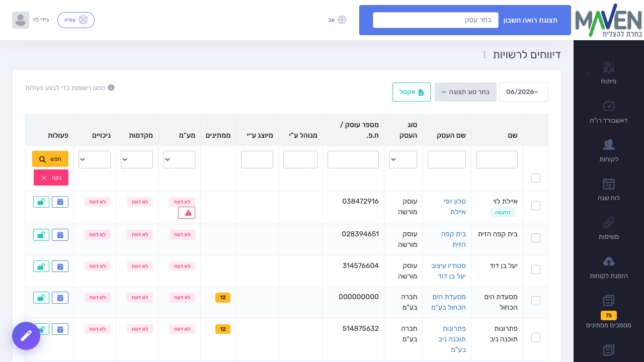Open the לוח שנה calendar icon
This screenshot has height=362, width=644.
click(609, 184)
